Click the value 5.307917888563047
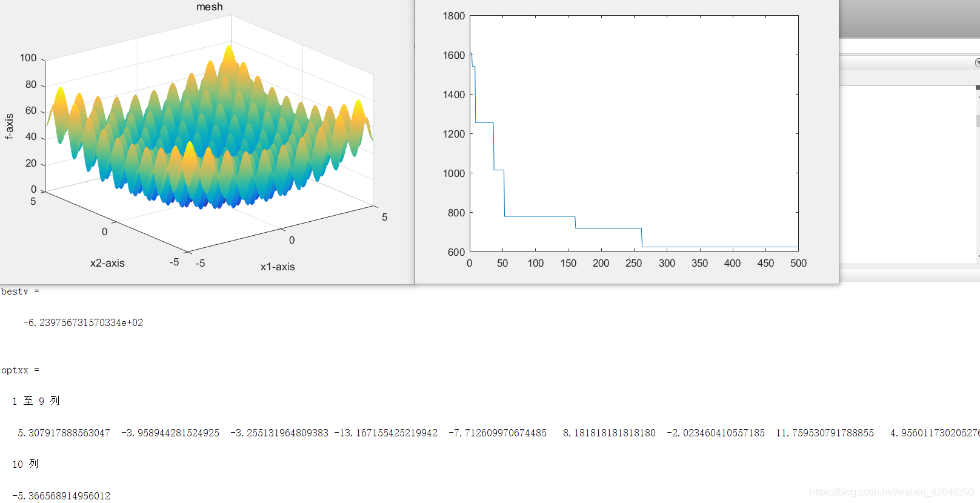Screen dimensions: 980x503 pos(64,433)
